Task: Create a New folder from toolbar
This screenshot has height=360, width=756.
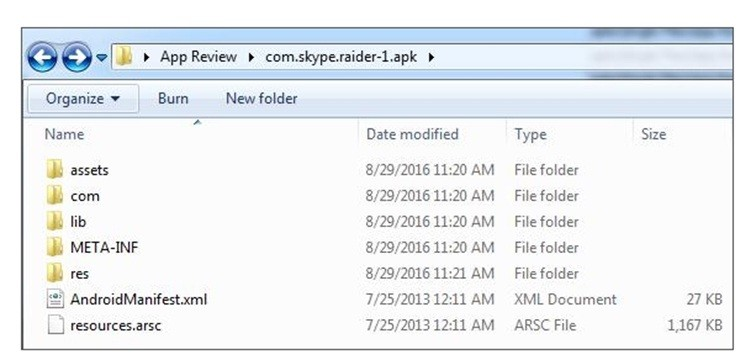Action: (261, 99)
